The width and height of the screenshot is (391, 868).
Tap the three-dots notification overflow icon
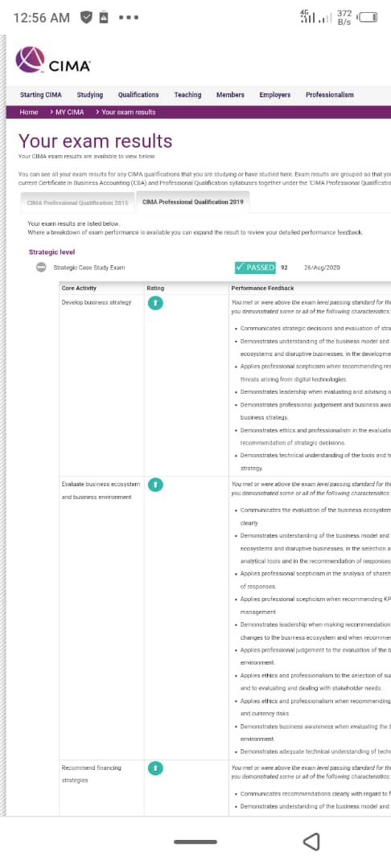[x=128, y=18]
